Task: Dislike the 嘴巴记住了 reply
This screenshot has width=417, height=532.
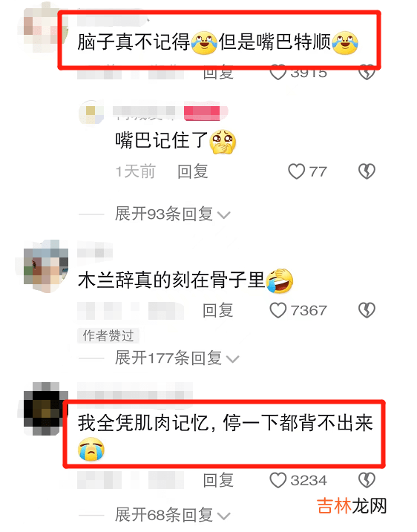Action: click(x=367, y=171)
